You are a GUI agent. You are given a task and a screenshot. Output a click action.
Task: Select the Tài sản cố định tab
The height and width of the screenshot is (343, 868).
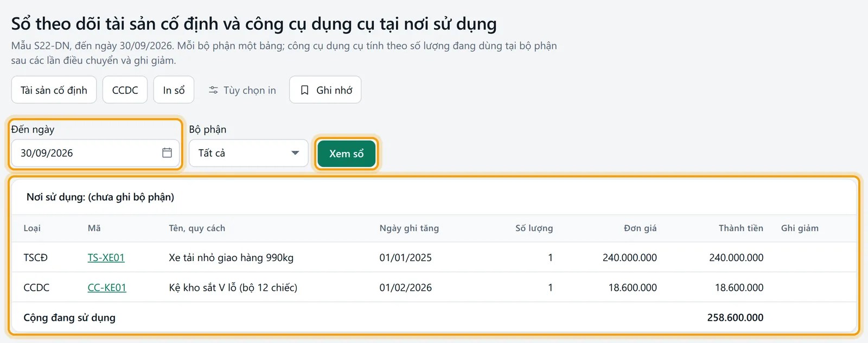tap(54, 90)
